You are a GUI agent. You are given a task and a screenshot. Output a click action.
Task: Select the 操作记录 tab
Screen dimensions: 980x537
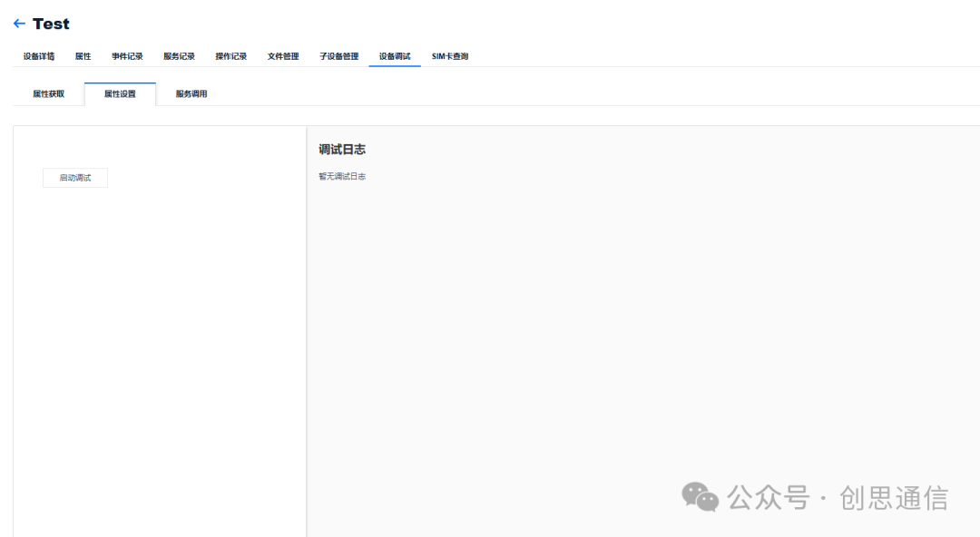[231, 56]
